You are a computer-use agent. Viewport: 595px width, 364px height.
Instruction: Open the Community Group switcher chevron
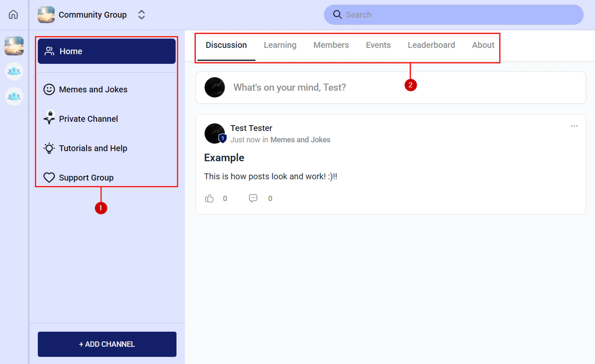[x=142, y=14]
